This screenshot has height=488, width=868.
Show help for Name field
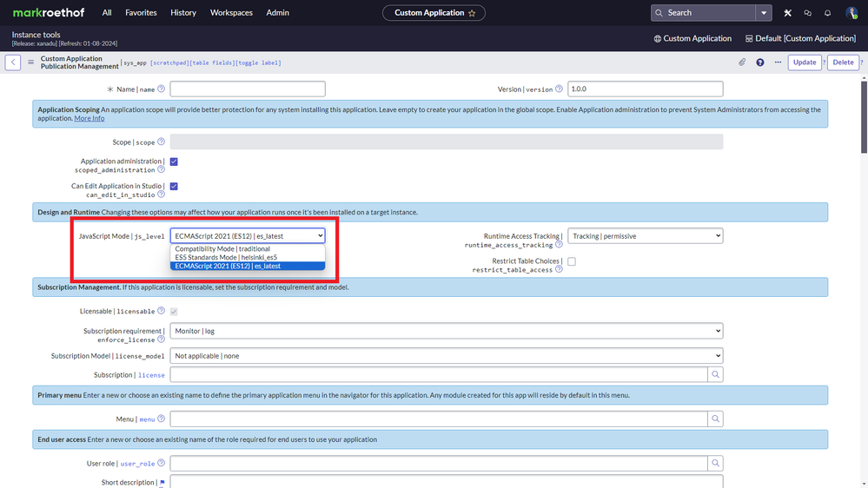pyautogui.click(x=161, y=89)
